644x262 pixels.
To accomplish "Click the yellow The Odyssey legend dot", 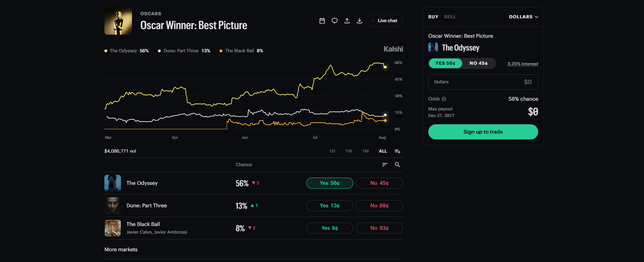I will [106, 51].
